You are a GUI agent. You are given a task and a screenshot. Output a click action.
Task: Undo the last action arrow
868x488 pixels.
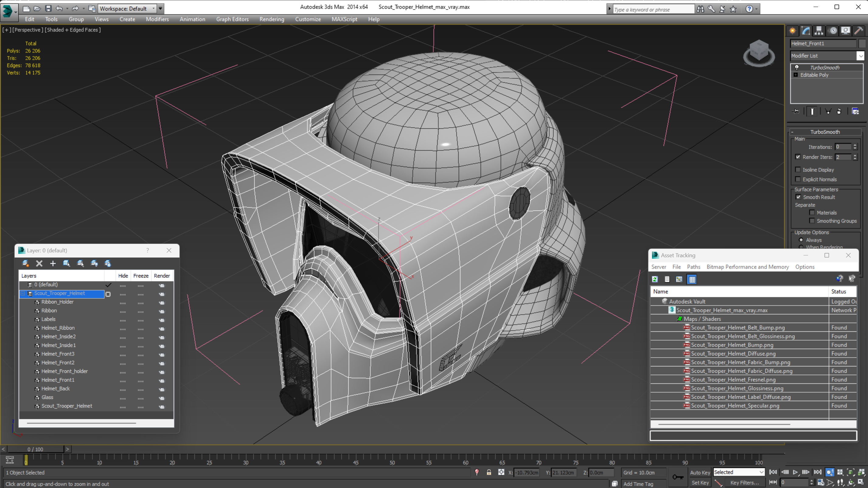(59, 9)
